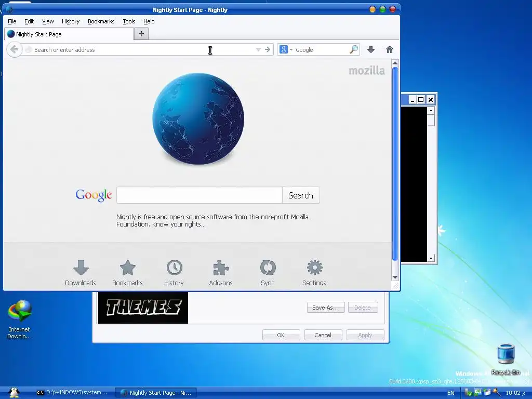Click the magnifier search icon in toolbar
532x399 pixels.
click(353, 49)
